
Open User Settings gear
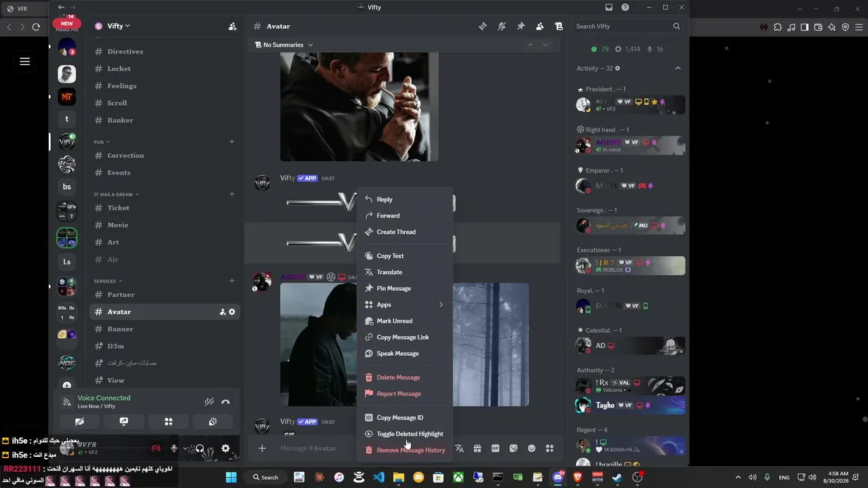225,448
